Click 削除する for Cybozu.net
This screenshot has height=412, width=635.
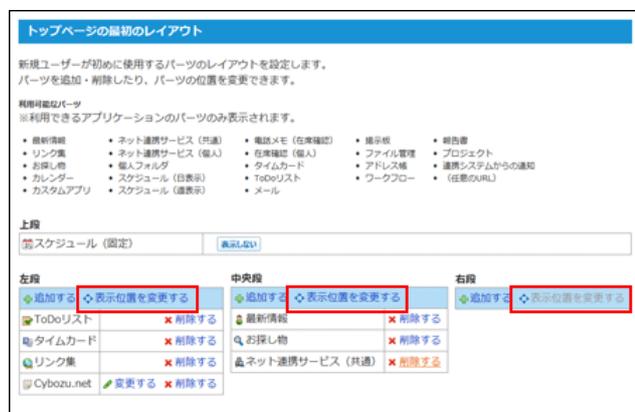196,383
